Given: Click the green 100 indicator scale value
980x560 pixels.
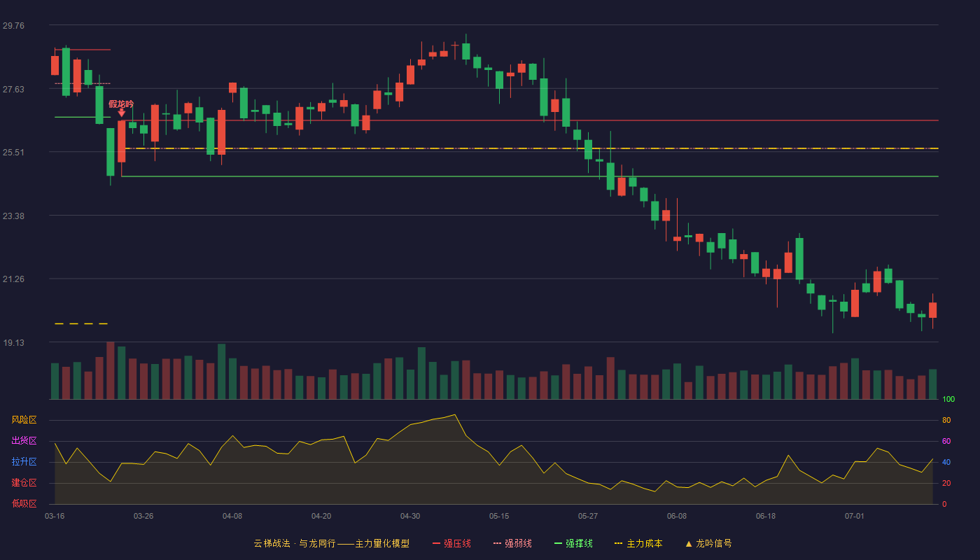Looking at the screenshot, I should click(948, 399).
